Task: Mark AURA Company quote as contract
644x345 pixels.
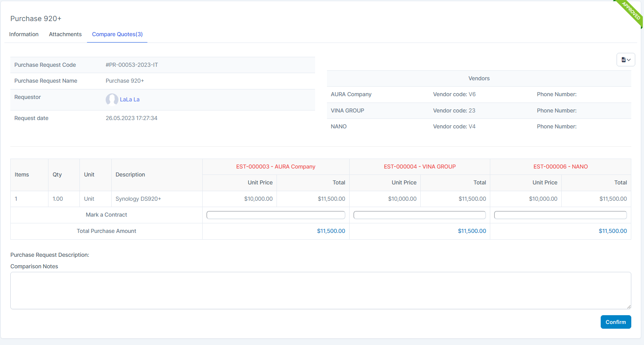Action: (276, 215)
